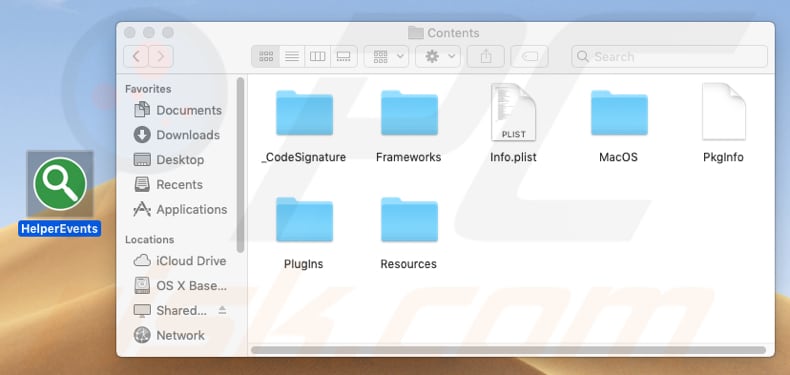Image resolution: width=790 pixels, height=375 pixels.
Task: Select the Info.plist file icon
Action: tap(513, 112)
